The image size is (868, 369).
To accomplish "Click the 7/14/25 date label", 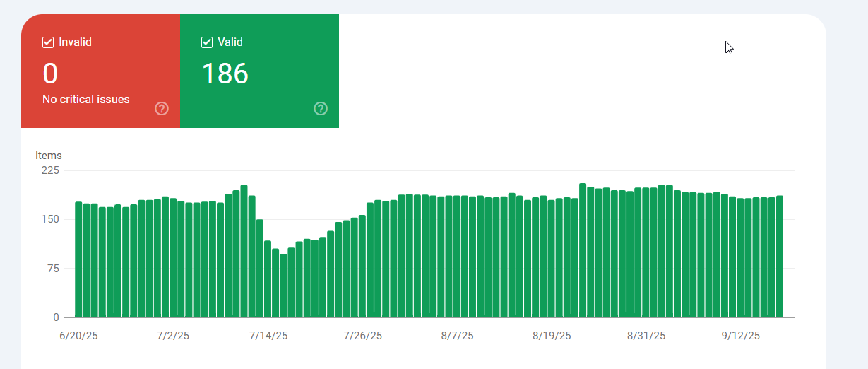I will (x=268, y=336).
